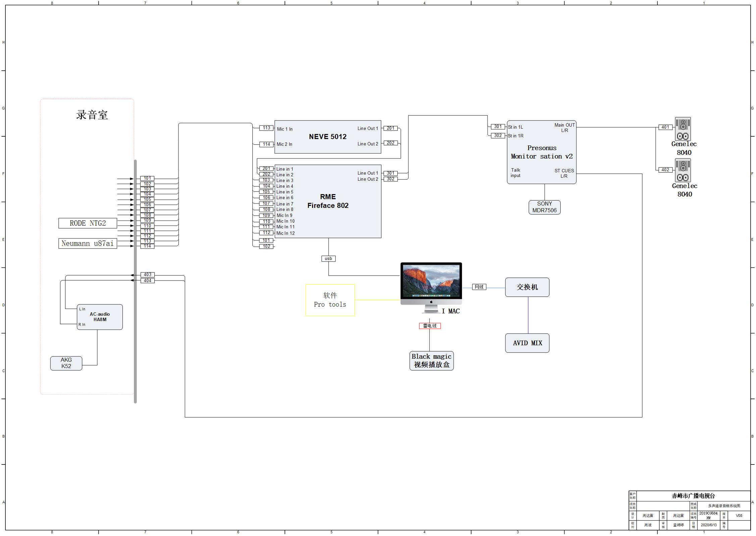Select the Black magic video player box
Image resolution: width=756 pixels, height=536 pixels.
click(x=431, y=361)
